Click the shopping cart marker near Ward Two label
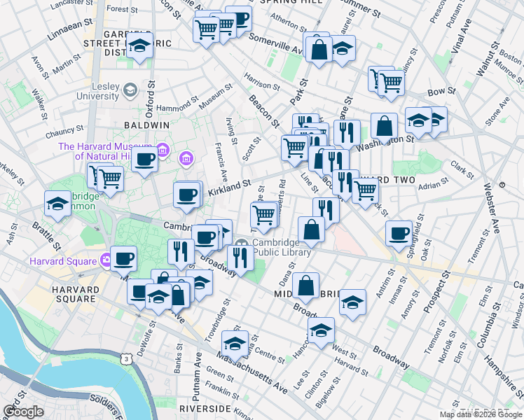Image resolution: width=524 pixels, height=420 pixels. [x=365, y=192]
